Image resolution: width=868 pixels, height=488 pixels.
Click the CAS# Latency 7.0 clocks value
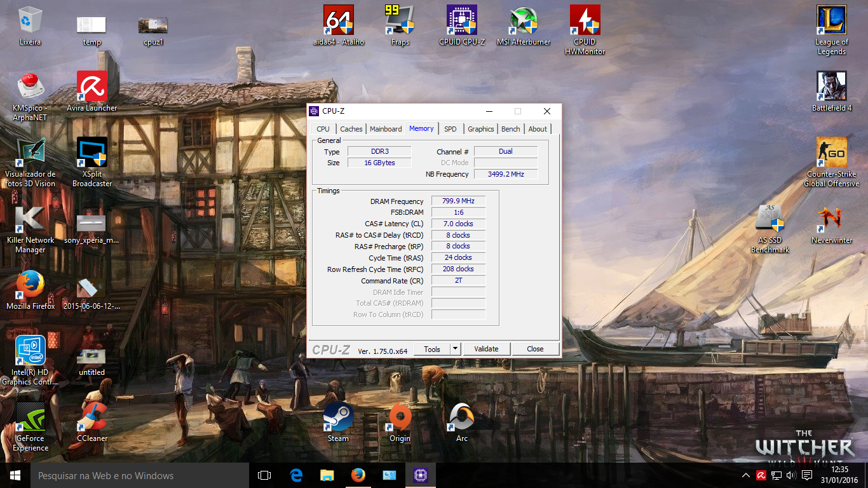(x=458, y=224)
